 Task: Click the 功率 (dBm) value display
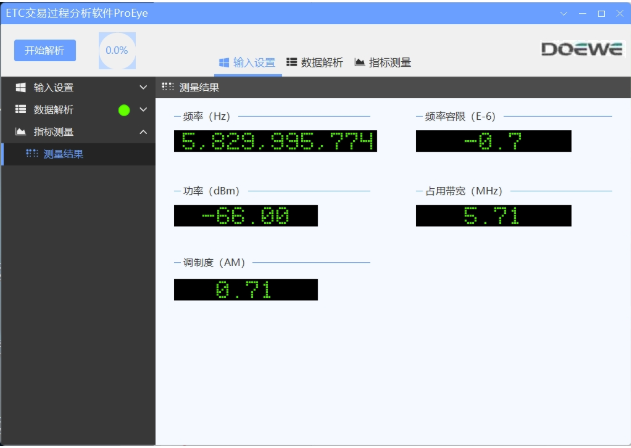pyautogui.click(x=246, y=216)
